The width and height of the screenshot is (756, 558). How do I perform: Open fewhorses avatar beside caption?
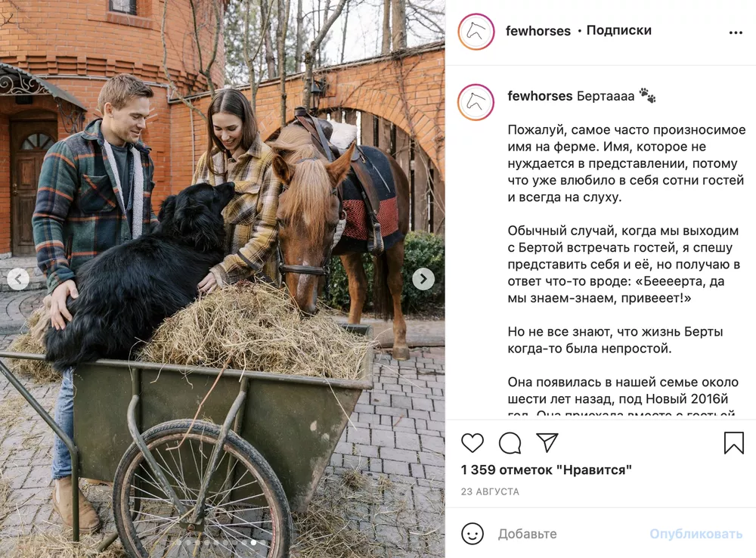click(x=476, y=102)
